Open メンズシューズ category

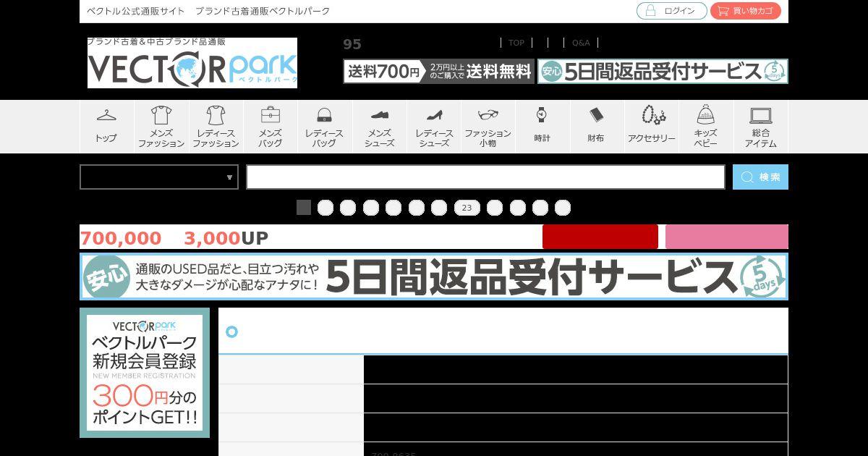point(380,127)
